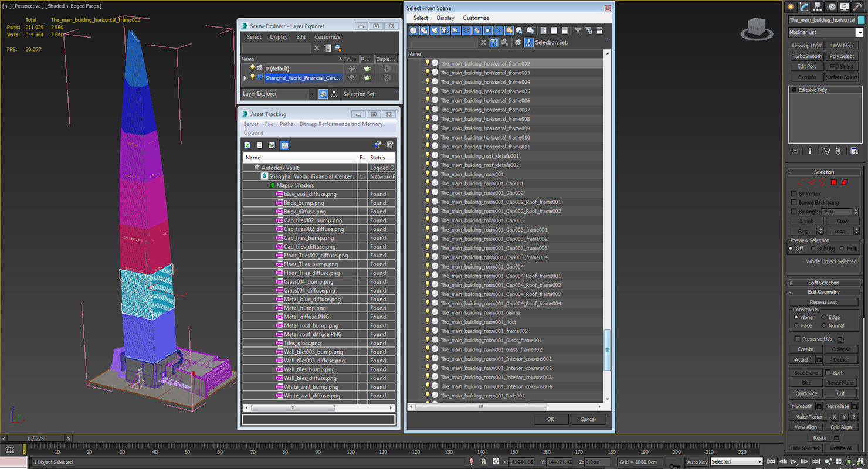Screen dimensions: 868x469
Task: Open Paths menu in Asset Tracking
Action: pos(286,124)
